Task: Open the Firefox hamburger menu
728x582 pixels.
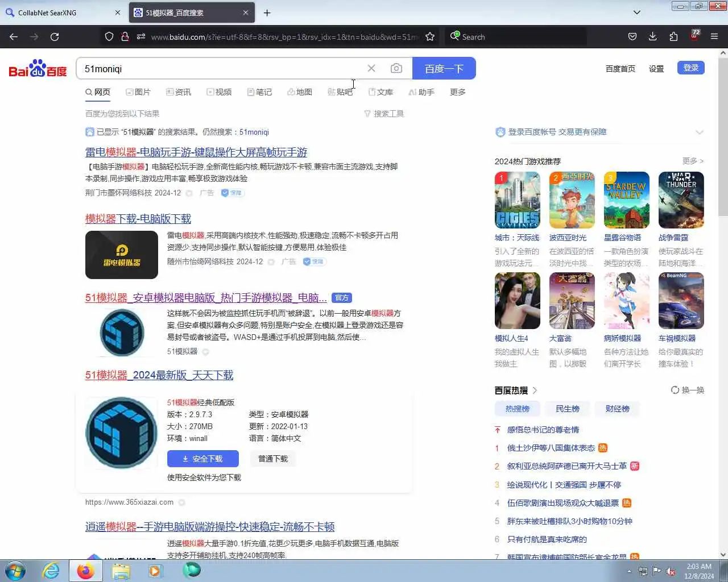Action: coord(714,36)
